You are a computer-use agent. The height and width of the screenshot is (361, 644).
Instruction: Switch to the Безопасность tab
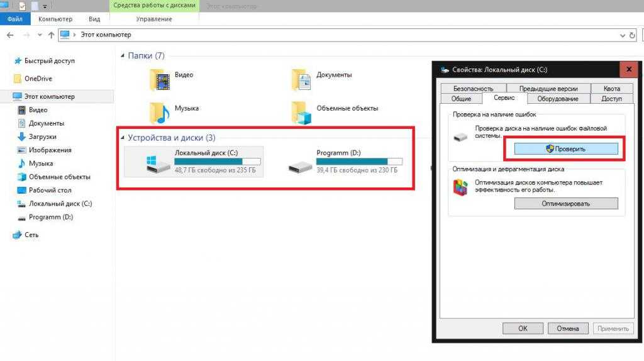point(473,88)
